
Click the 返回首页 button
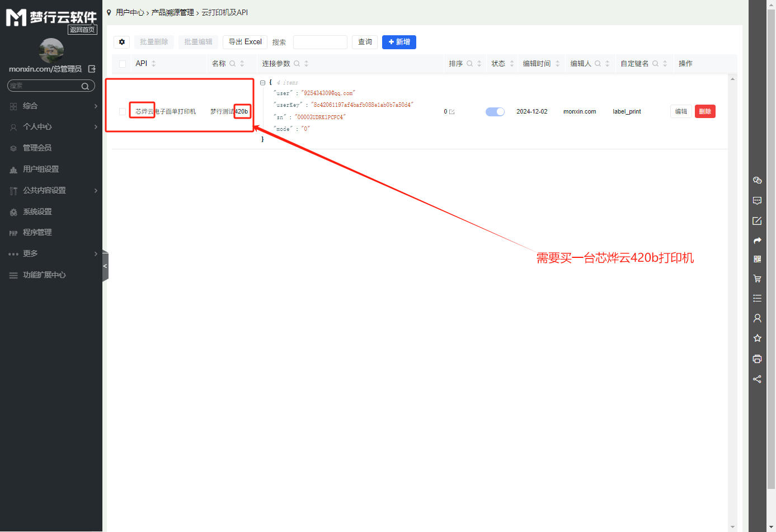[x=82, y=30]
